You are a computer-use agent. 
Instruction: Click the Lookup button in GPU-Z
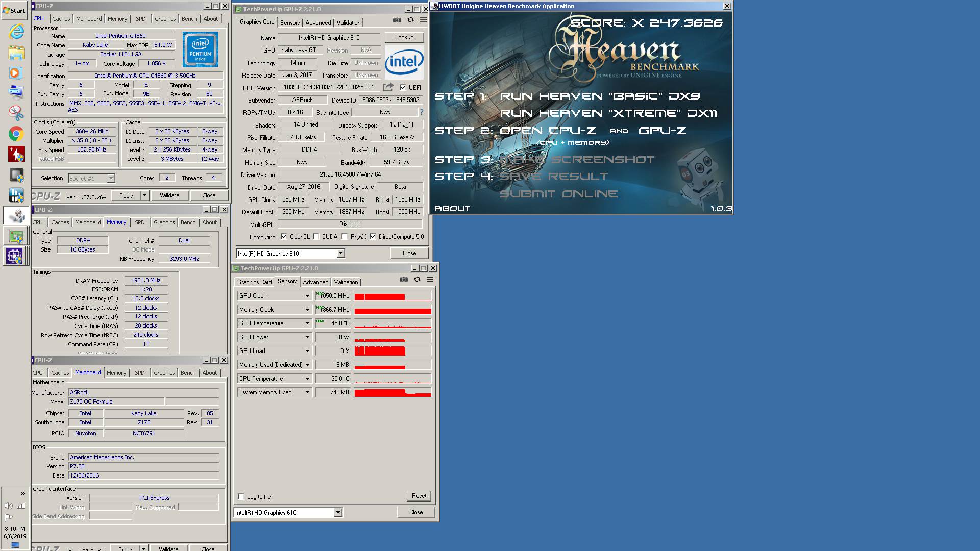[x=404, y=37]
